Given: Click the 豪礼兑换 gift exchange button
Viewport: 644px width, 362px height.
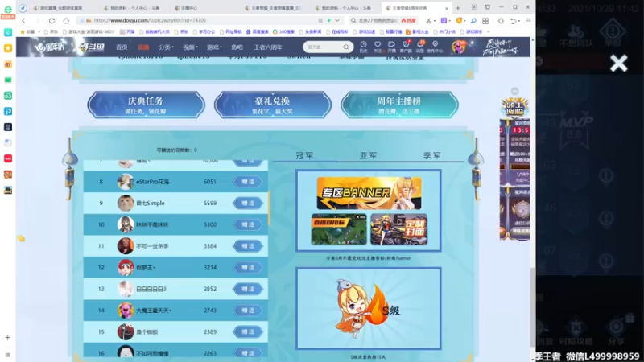Looking at the screenshot, I should coord(273,105).
